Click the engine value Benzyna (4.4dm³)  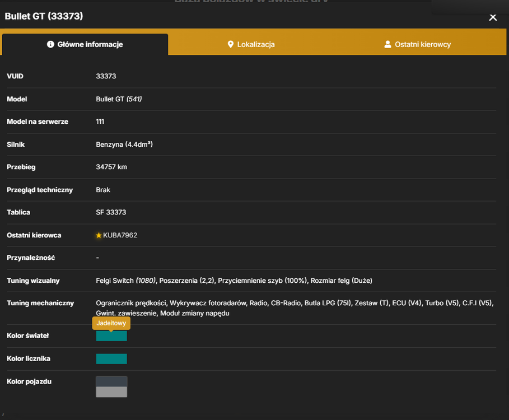coord(124,144)
